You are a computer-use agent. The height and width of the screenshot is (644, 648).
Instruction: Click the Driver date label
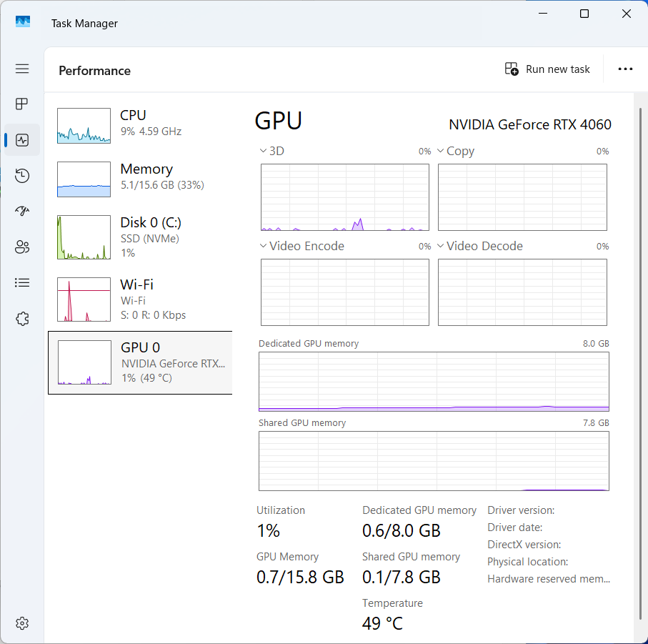514,527
